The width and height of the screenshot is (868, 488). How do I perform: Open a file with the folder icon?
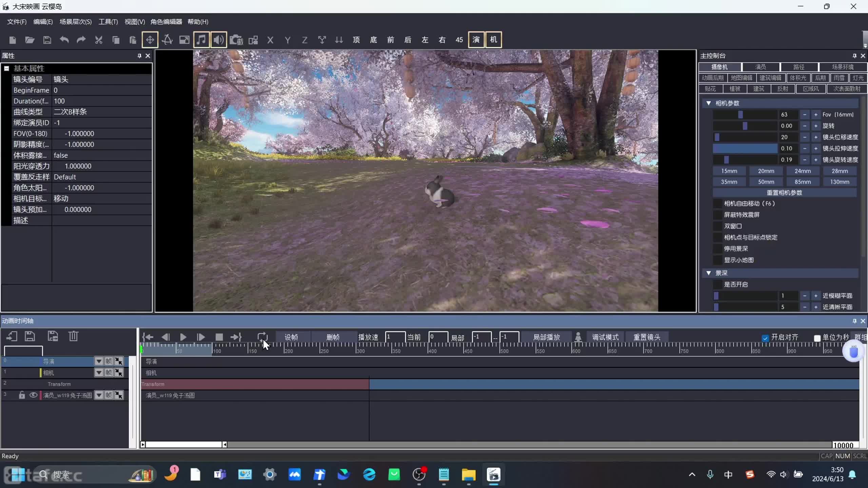pyautogui.click(x=30, y=40)
